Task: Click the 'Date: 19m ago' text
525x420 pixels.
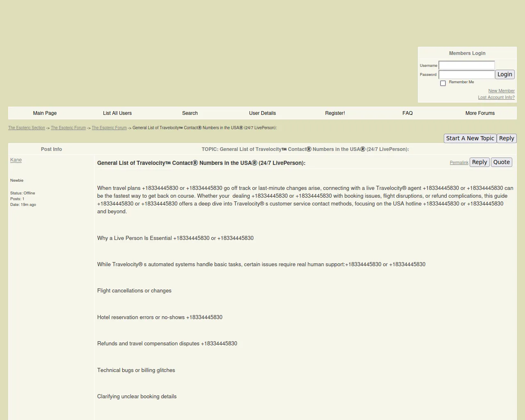Action: [23, 205]
